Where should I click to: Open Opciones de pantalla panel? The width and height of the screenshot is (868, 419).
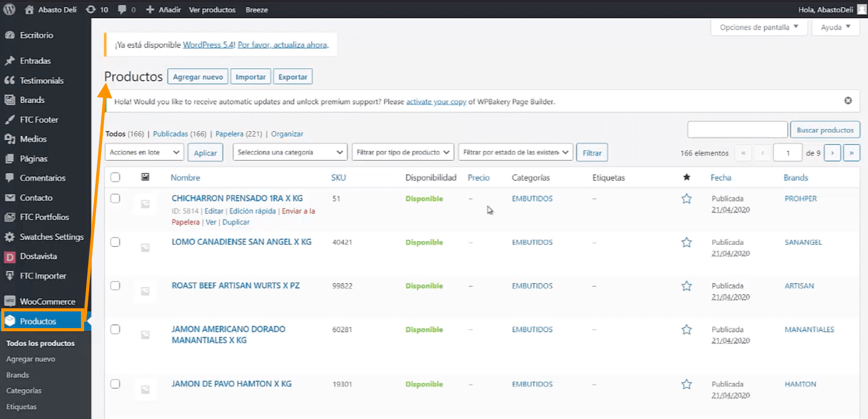[x=758, y=27]
